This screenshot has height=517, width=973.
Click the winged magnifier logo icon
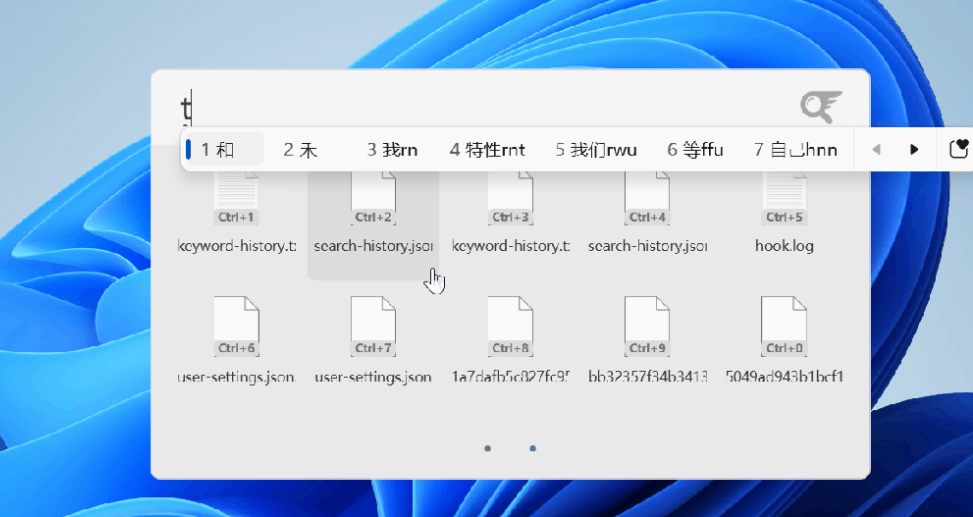821,106
